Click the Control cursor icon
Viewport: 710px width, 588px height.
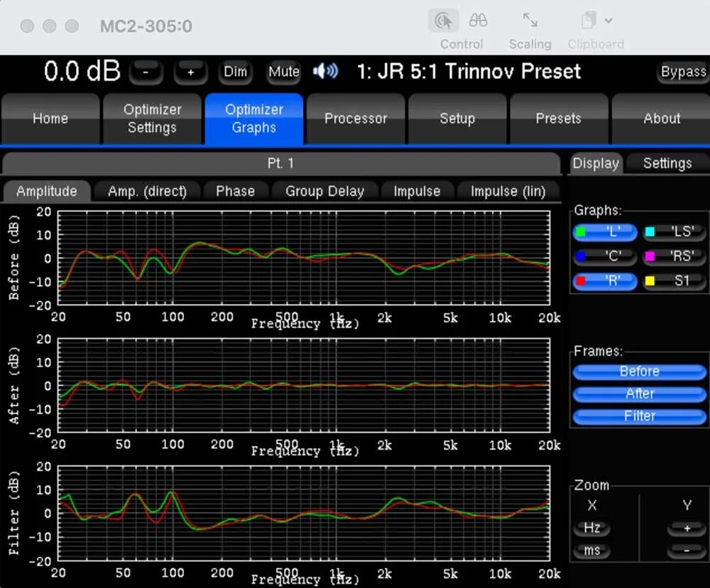click(443, 21)
